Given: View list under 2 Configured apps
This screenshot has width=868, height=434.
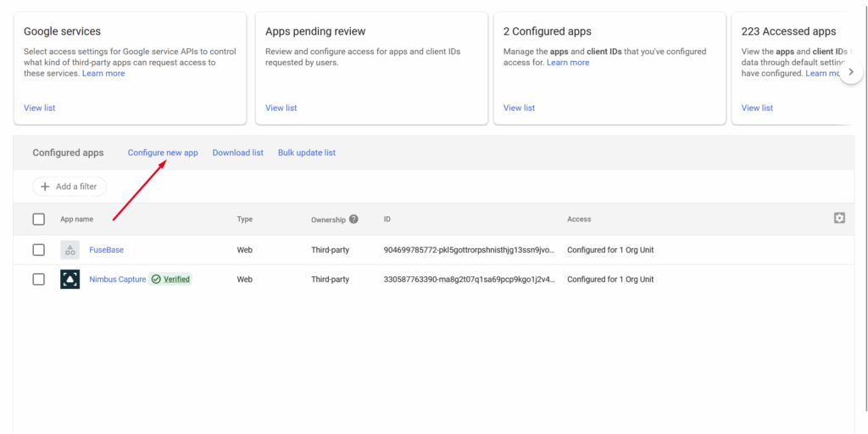Looking at the screenshot, I should tap(519, 108).
